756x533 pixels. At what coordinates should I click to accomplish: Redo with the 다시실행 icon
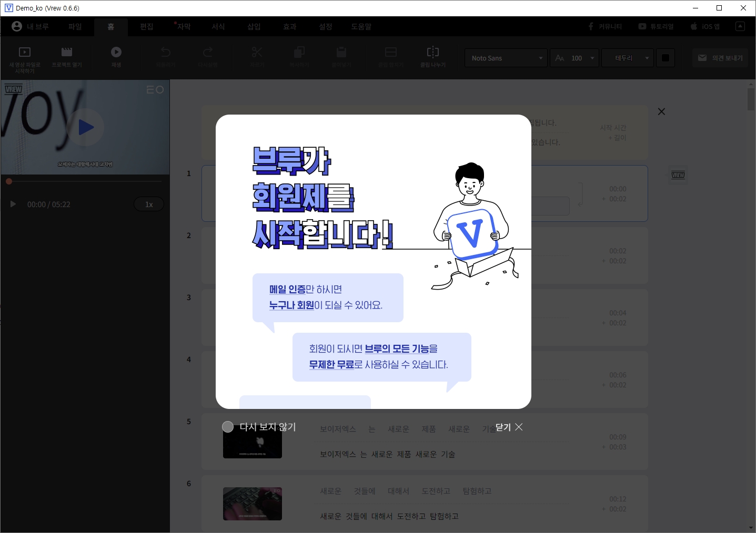tap(208, 52)
